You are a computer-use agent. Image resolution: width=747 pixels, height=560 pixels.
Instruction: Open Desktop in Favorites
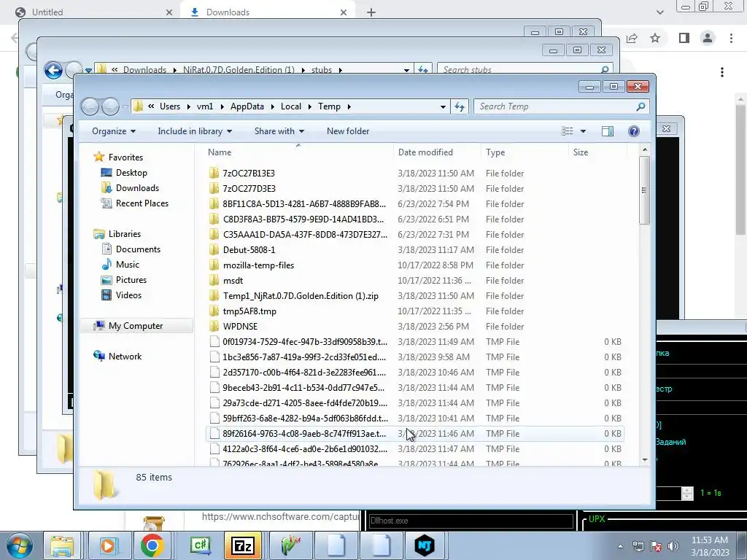pyautogui.click(x=131, y=173)
